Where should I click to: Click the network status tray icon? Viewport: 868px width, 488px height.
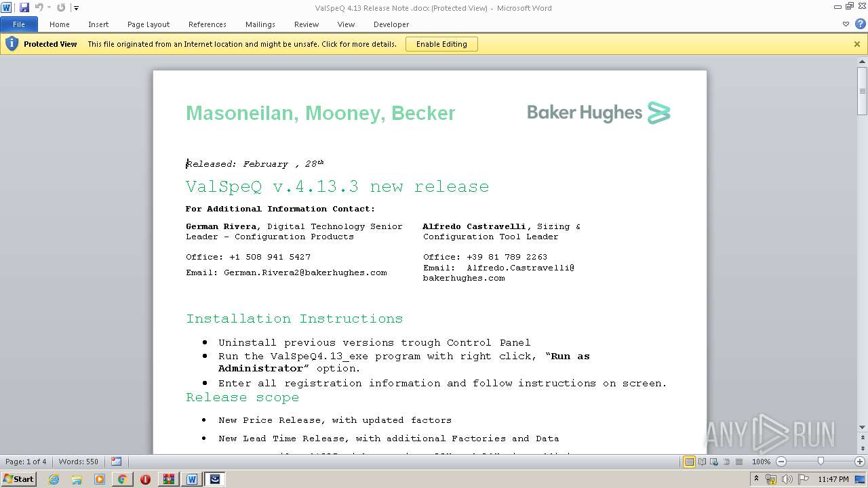click(x=771, y=479)
